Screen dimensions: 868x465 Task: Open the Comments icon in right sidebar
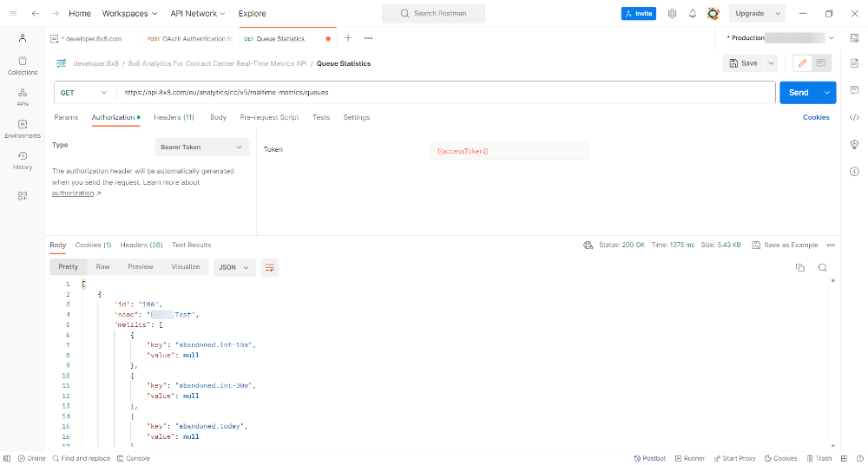tap(854, 89)
